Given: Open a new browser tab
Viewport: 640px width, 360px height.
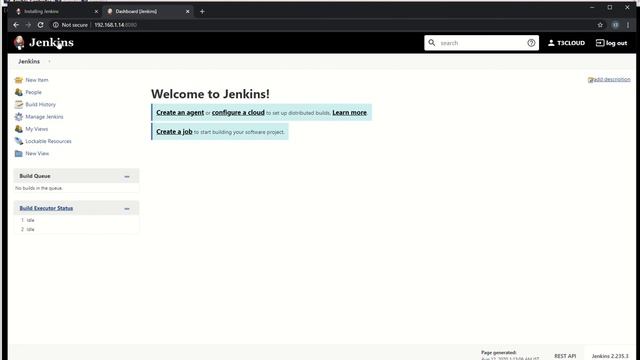Looking at the screenshot, I should click(x=202, y=11).
